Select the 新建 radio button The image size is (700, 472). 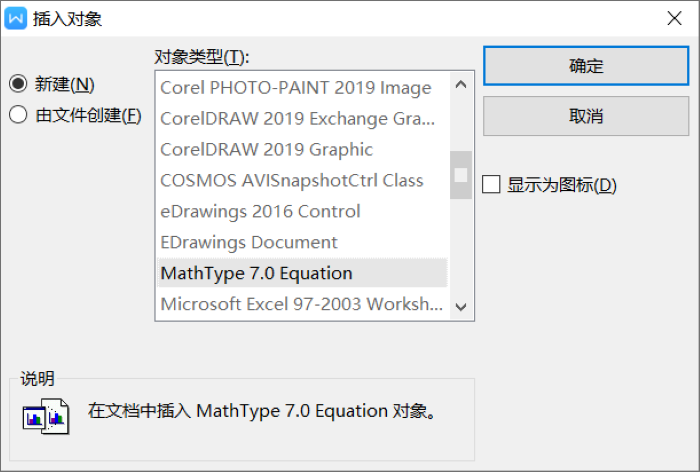coord(18,84)
